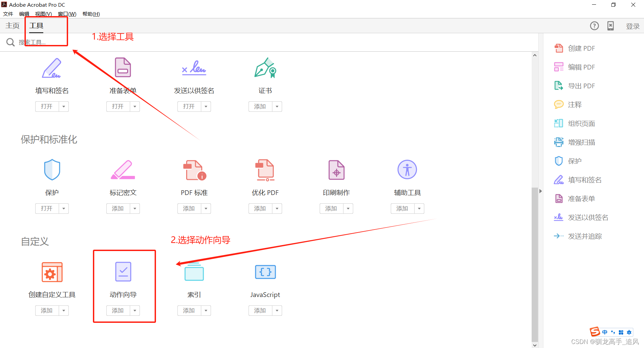The width and height of the screenshot is (644, 348).
Task: Click 创建 PDF in right sidebar
Action: [574, 48]
